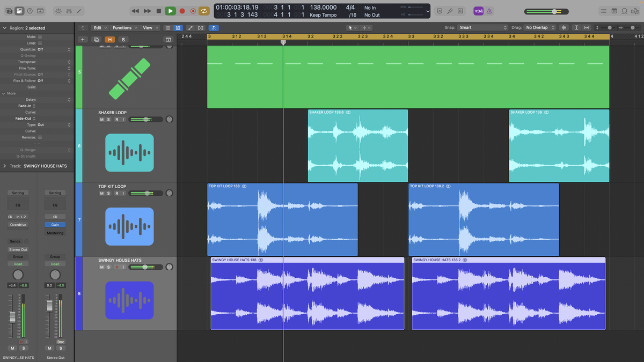Open the Drag mode dropdown
The height and width of the screenshot is (362, 644).
pyautogui.click(x=540, y=28)
